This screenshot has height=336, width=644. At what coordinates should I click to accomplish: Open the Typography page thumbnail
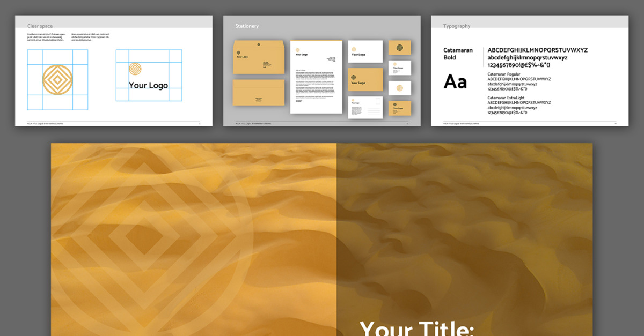point(530,71)
